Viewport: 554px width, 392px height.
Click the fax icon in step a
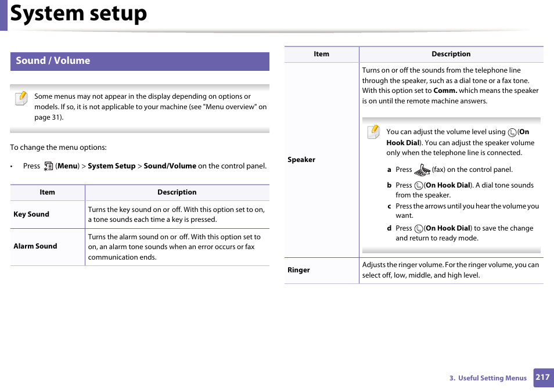422,170
